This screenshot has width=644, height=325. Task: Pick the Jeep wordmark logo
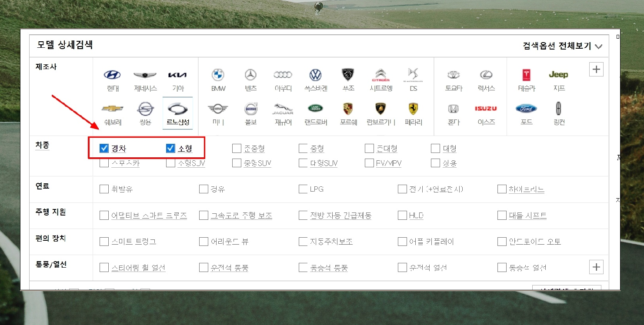coord(559,74)
